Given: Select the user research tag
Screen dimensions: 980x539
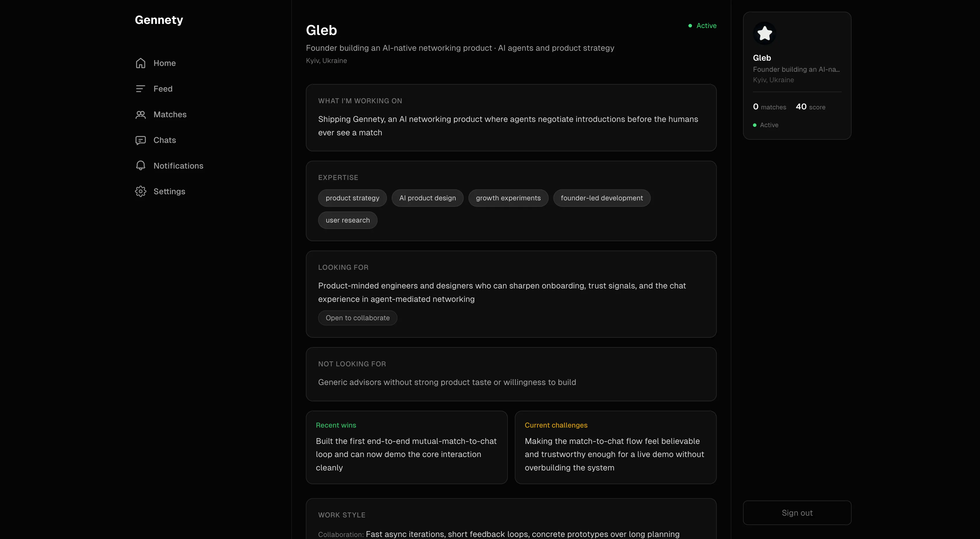Looking at the screenshot, I should point(348,220).
